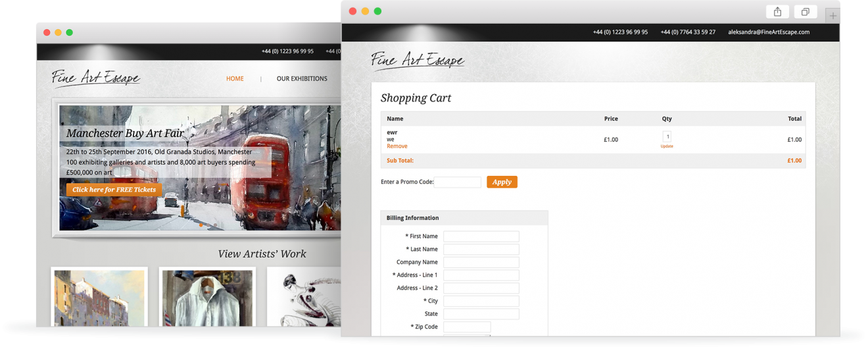Add a new tab with the plus button
The height and width of the screenshot is (349, 868).
tap(832, 15)
